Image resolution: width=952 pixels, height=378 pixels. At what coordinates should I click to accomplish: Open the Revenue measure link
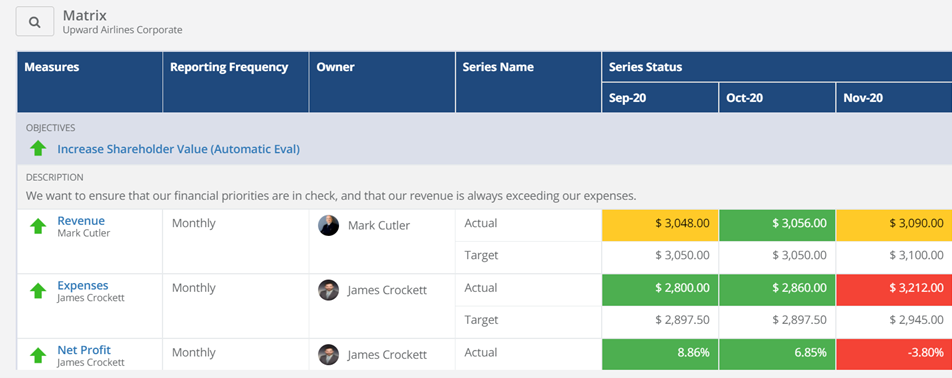(81, 220)
